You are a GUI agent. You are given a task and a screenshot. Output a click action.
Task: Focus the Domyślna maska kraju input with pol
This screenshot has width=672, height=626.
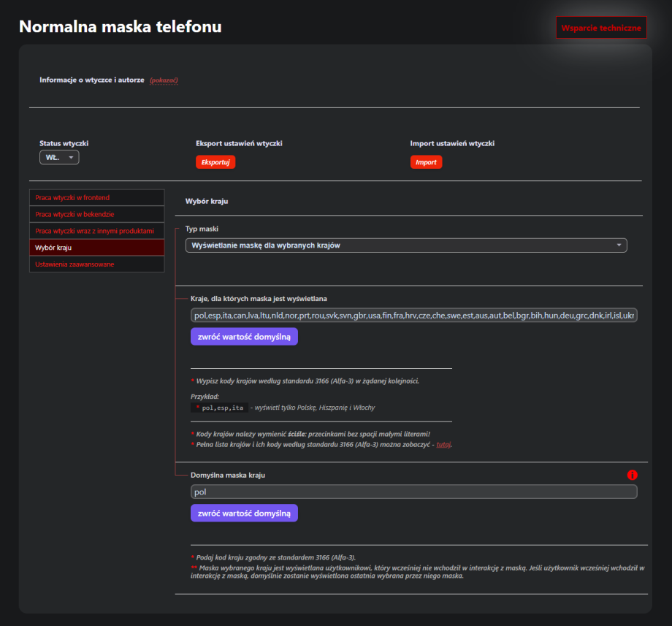click(x=413, y=492)
